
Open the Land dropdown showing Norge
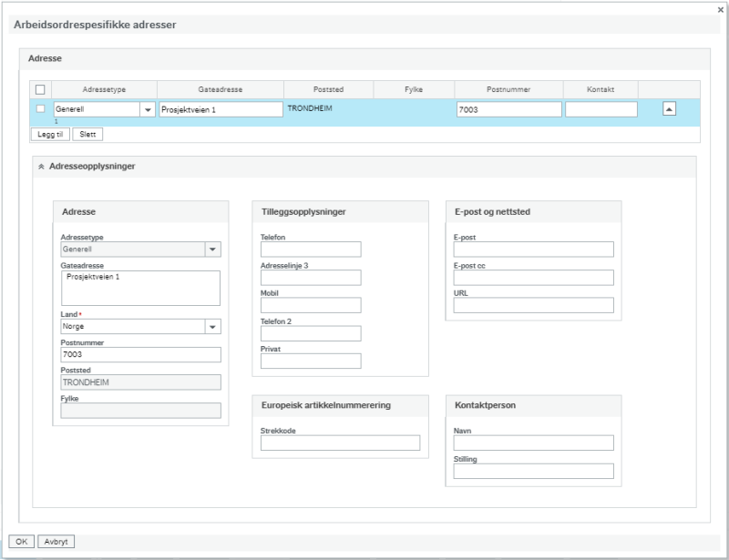[212, 327]
